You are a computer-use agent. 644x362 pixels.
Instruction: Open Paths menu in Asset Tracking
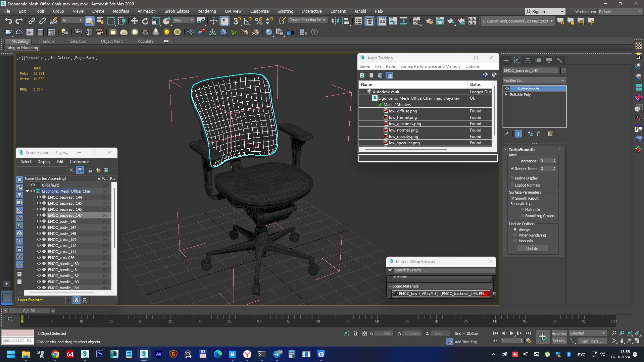[x=391, y=66]
